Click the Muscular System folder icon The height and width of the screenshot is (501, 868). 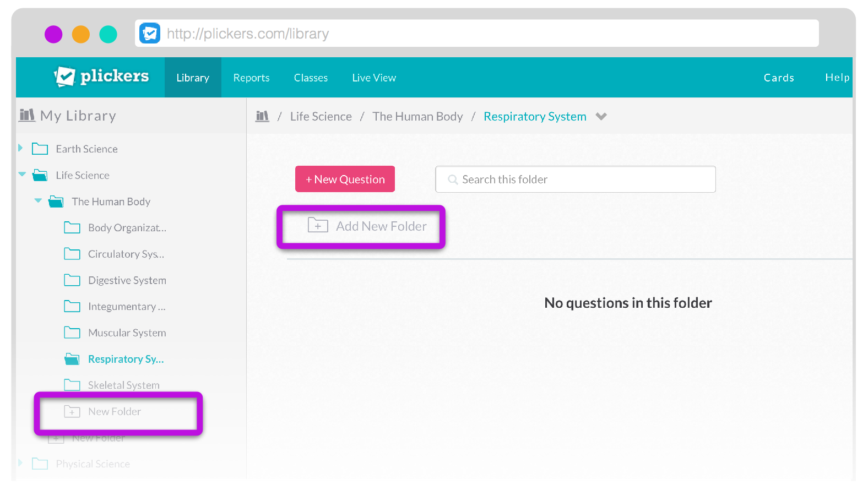[x=72, y=333]
